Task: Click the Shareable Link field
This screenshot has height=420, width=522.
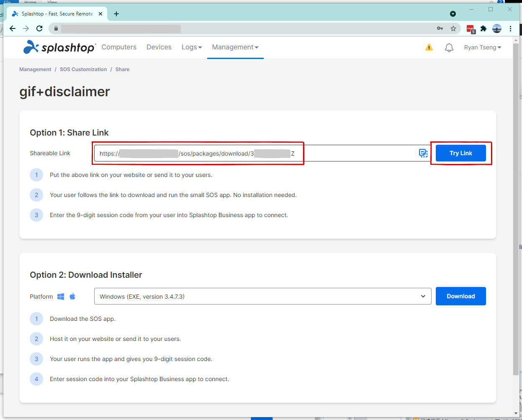Action: point(263,153)
